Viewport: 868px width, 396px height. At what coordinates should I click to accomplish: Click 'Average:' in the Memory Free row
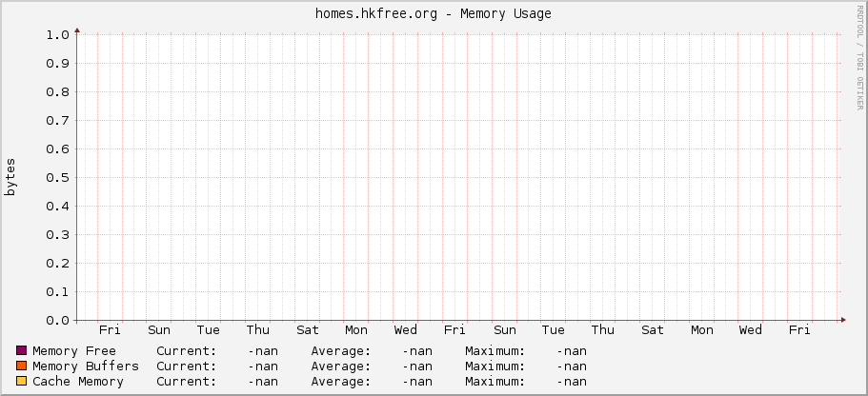tap(341, 350)
